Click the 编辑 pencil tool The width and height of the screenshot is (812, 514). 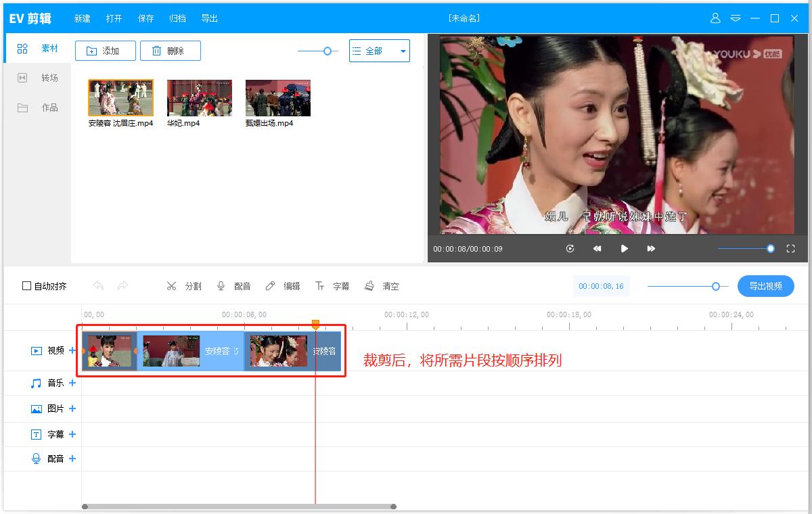click(283, 286)
